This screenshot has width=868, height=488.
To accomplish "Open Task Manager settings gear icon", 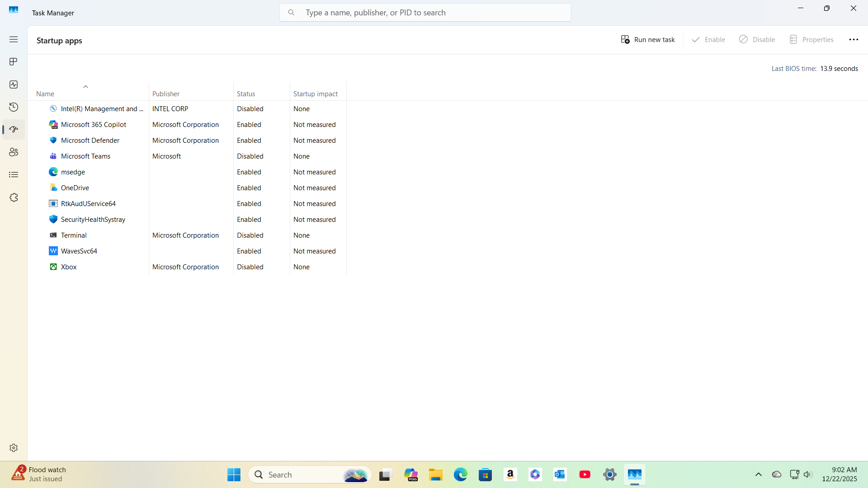I will (14, 447).
